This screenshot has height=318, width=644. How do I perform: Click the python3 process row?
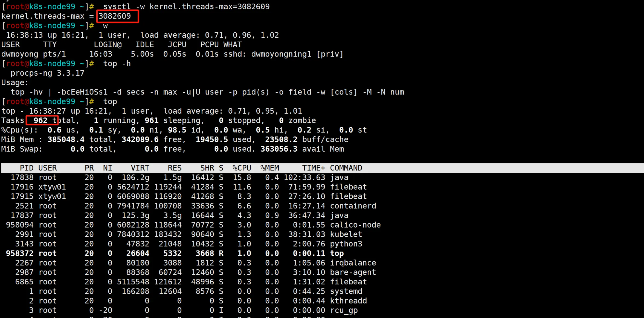(346, 244)
